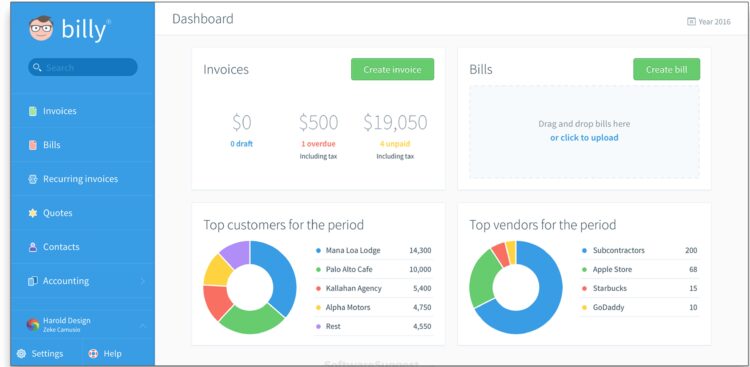Click the Accounting icon in the sidebar
This screenshot has width=750, height=367.
33,281
